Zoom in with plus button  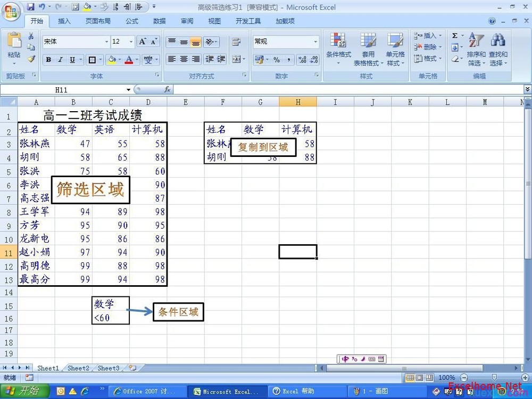tap(525, 378)
